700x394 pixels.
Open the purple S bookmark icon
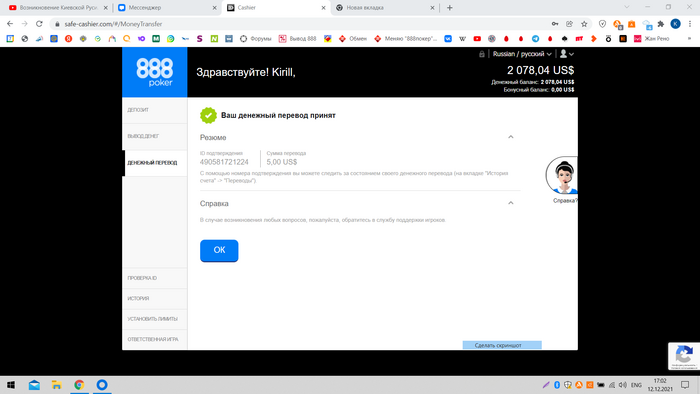click(200, 39)
